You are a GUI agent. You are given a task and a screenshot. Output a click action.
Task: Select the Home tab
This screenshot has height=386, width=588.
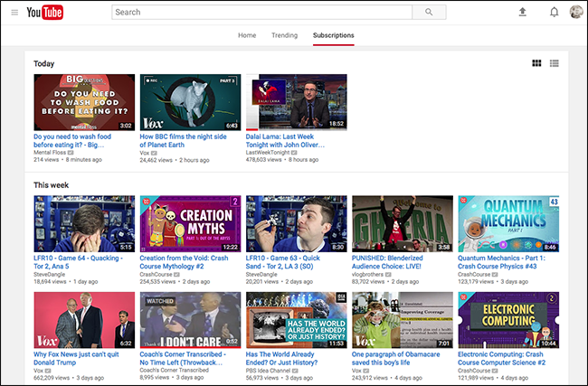coord(247,35)
